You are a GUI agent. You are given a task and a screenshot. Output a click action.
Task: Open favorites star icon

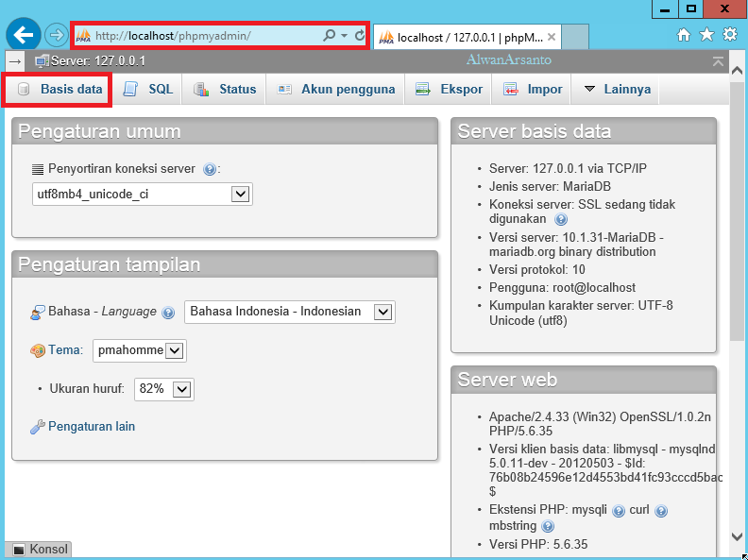click(706, 34)
